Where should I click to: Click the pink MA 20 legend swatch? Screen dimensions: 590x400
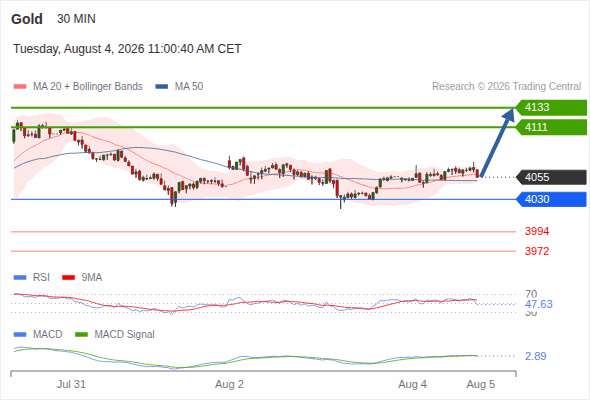[20, 87]
